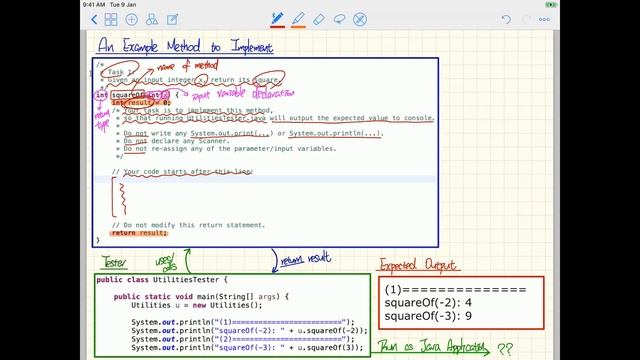Tap '// Your code starts after this line:' comment

182,172
